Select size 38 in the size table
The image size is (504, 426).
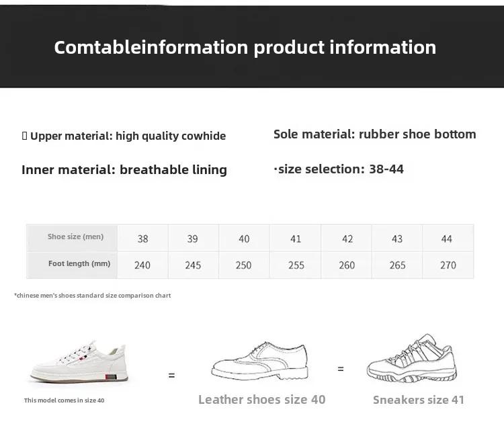pos(142,239)
